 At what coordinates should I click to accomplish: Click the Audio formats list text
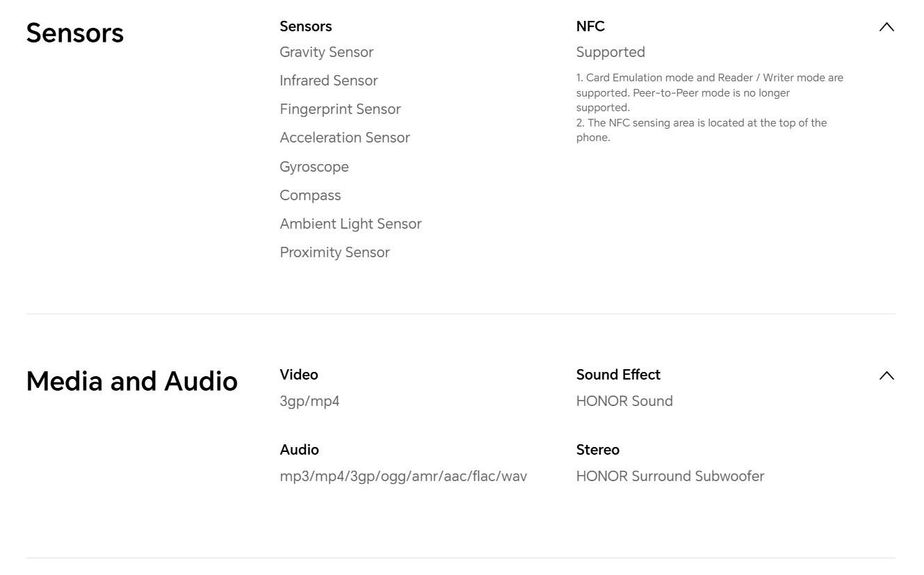point(403,476)
